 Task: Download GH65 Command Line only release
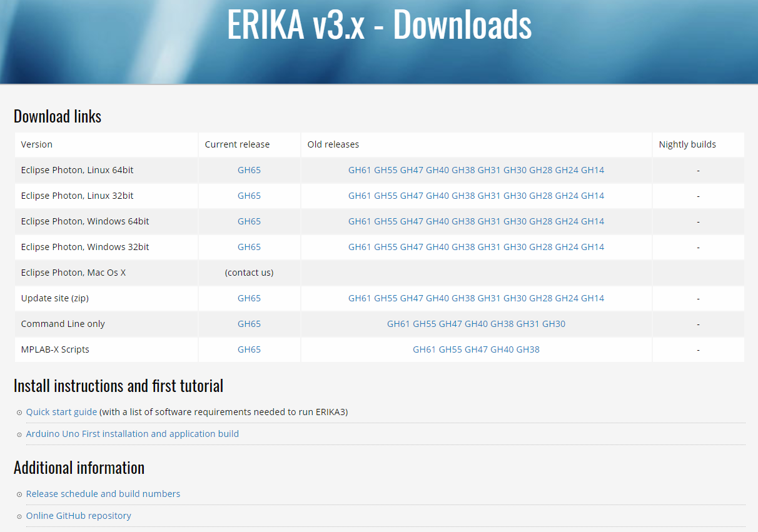pyautogui.click(x=249, y=324)
